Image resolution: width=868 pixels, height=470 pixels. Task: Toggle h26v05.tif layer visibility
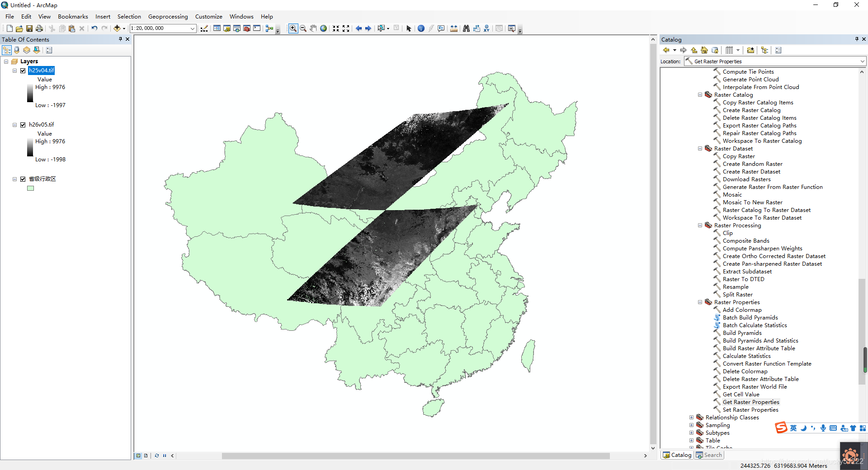pyautogui.click(x=23, y=125)
